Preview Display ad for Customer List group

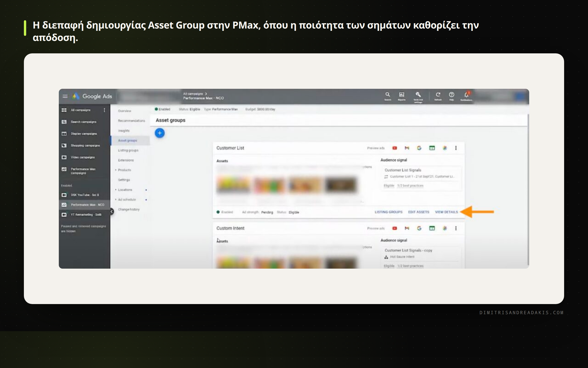432,148
